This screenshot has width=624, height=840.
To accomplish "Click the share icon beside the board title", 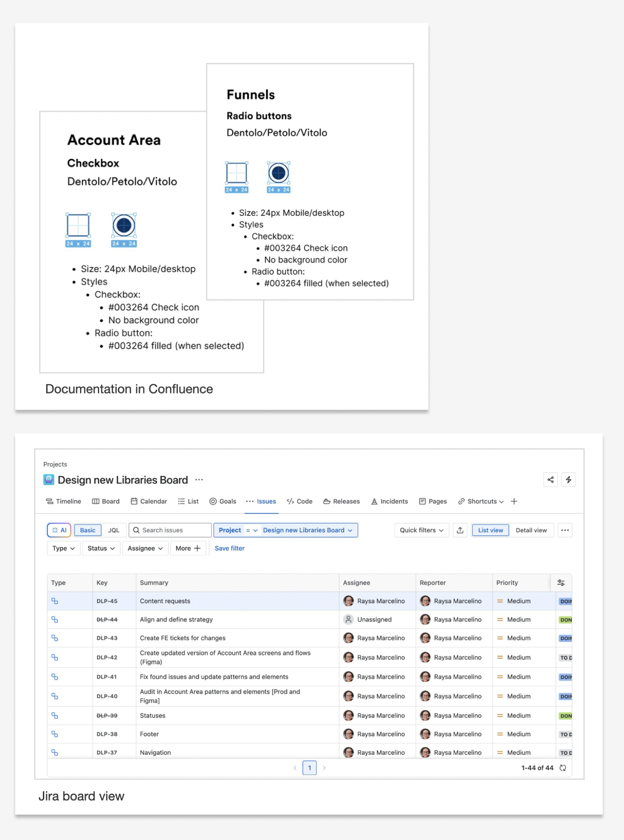I will click(x=550, y=480).
